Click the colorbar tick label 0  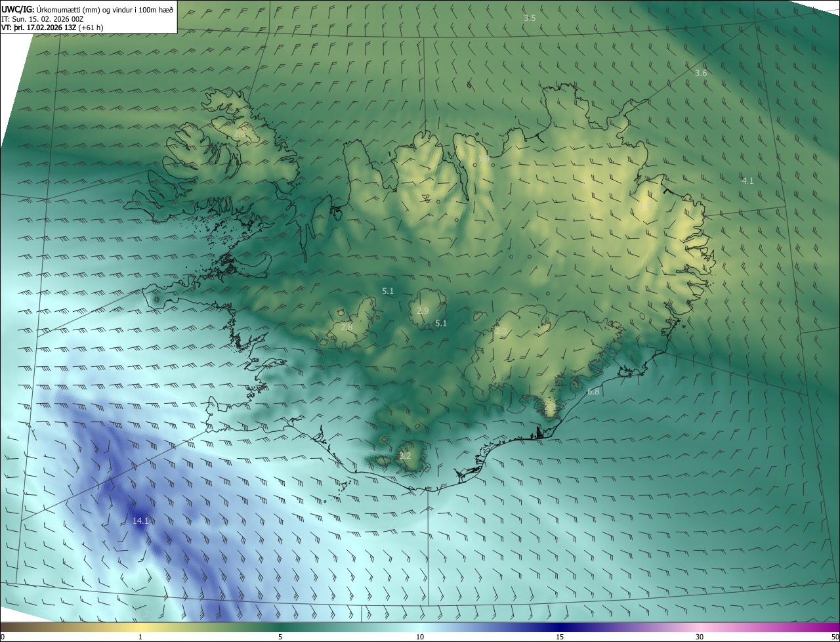[x=3, y=637]
